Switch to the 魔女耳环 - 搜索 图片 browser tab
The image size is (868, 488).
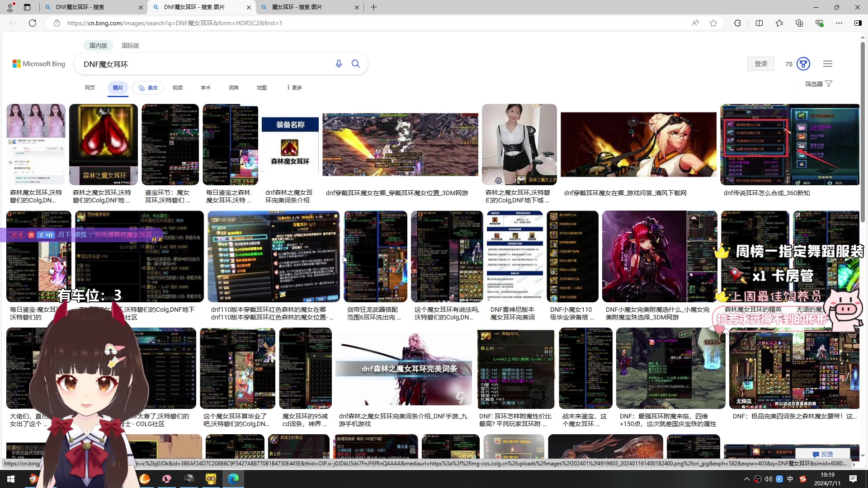(310, 7)
